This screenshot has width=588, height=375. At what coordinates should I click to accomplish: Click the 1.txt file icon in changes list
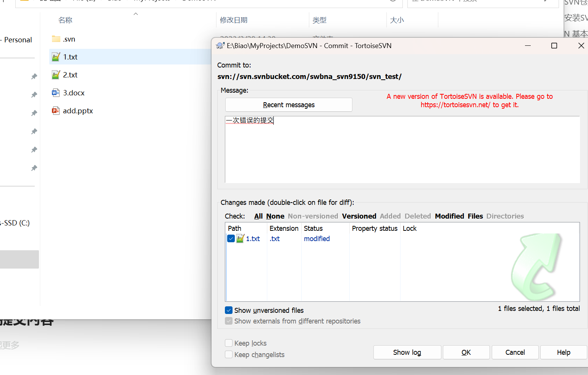point(240,239)
